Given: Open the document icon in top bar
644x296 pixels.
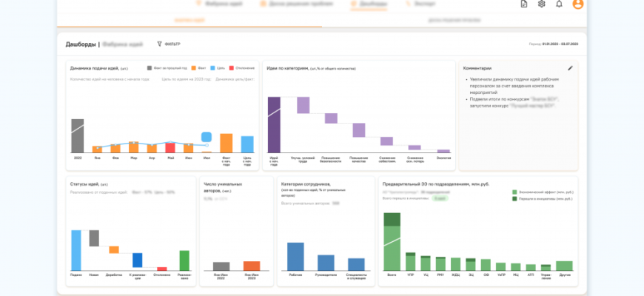Looking at the screenshot, I should [524, 4].
